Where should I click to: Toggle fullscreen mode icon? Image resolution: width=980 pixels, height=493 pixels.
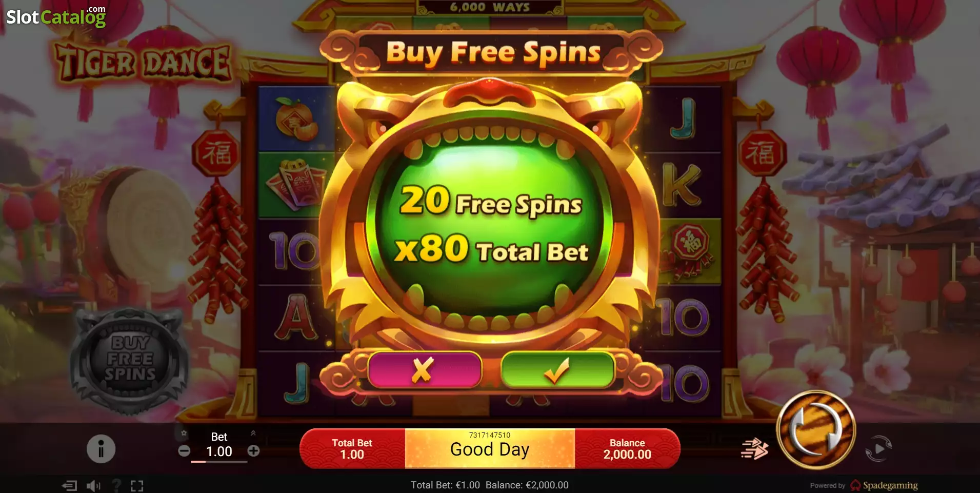137,485
